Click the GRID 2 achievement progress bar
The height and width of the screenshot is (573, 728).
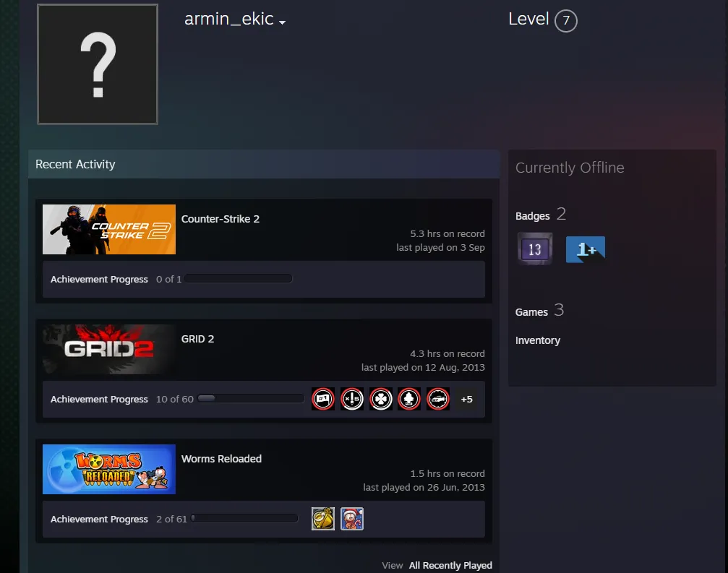click(x=251, y=398)
